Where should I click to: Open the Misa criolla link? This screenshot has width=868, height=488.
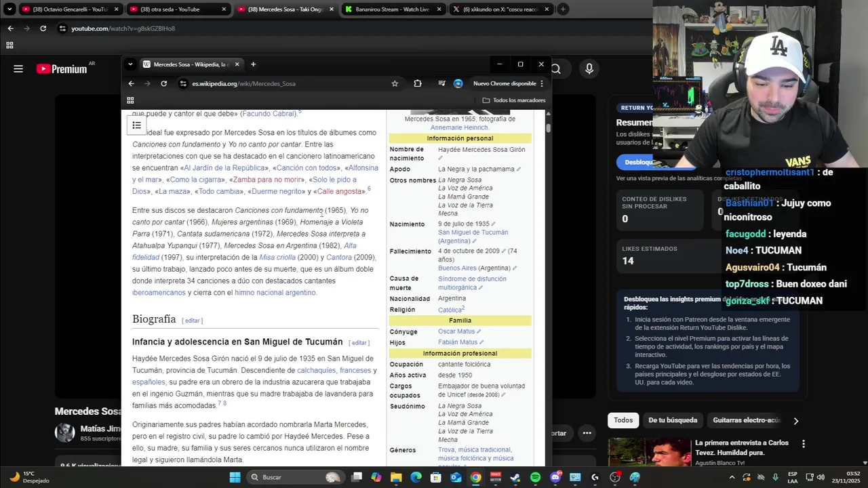[277, 258]
